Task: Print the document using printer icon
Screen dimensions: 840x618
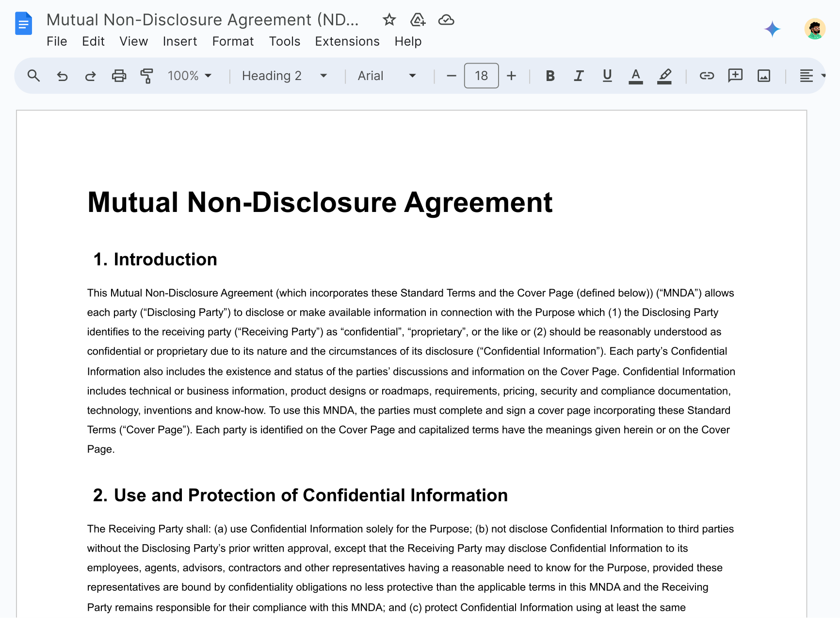Action: (x=119, y=76)
